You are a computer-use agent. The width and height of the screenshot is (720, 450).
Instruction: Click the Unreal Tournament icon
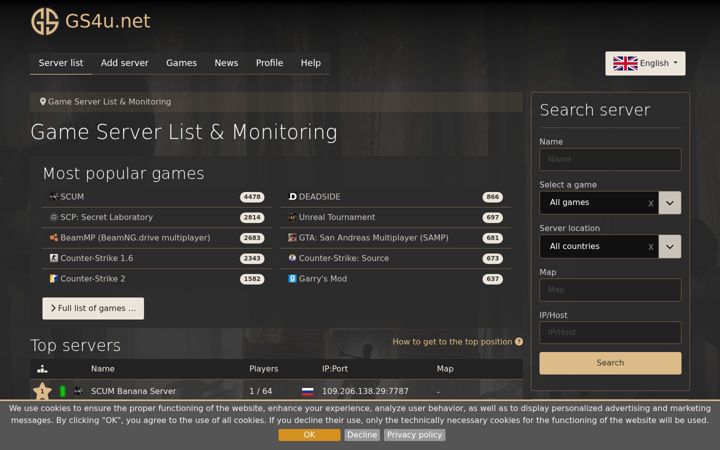[292, 217]
